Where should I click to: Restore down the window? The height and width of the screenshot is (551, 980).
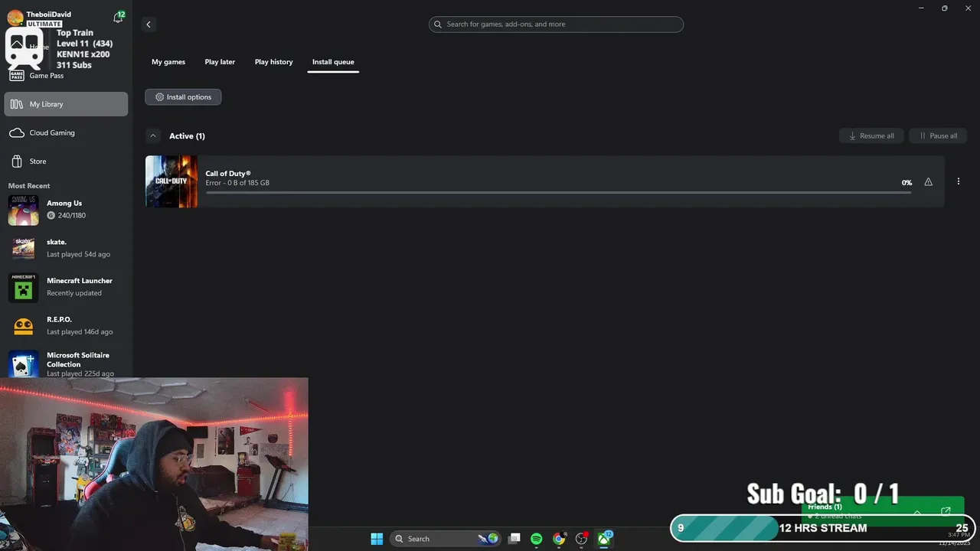[x=944, y=8]
